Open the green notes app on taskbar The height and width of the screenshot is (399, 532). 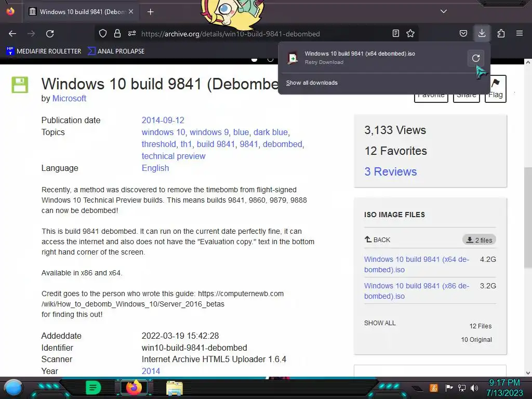point(93,388)
